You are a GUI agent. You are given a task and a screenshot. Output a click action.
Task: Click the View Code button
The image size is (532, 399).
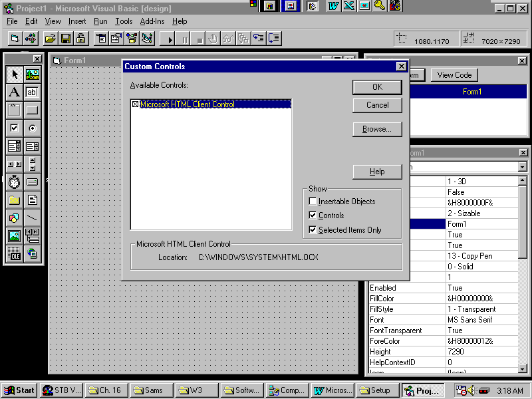point(454,75)
